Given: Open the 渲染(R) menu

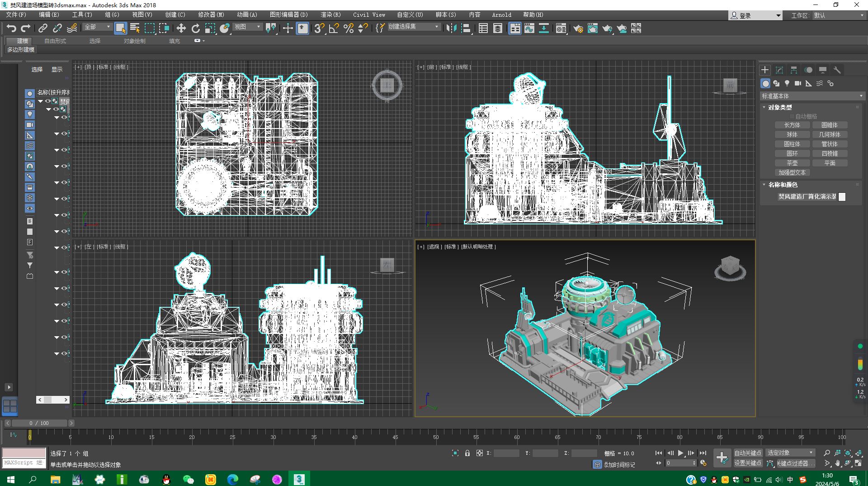Looking at the screenshot, I should point(330,14).
